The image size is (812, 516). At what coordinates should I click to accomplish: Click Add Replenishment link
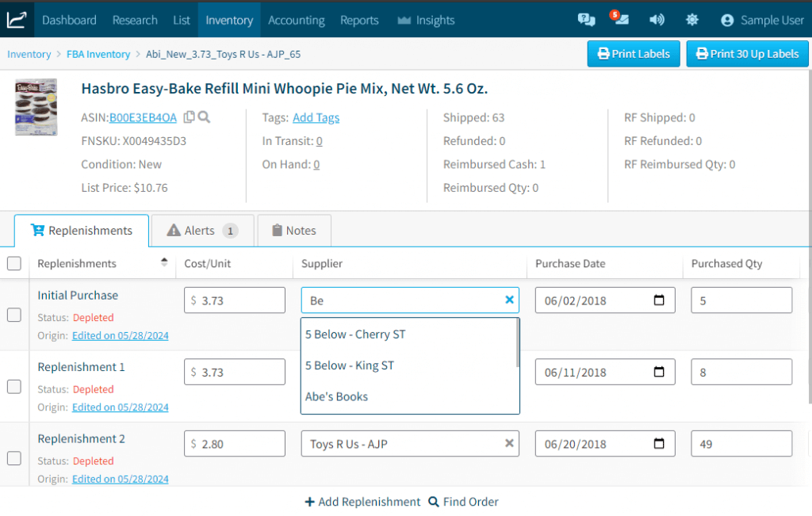[x=362, y=502]
